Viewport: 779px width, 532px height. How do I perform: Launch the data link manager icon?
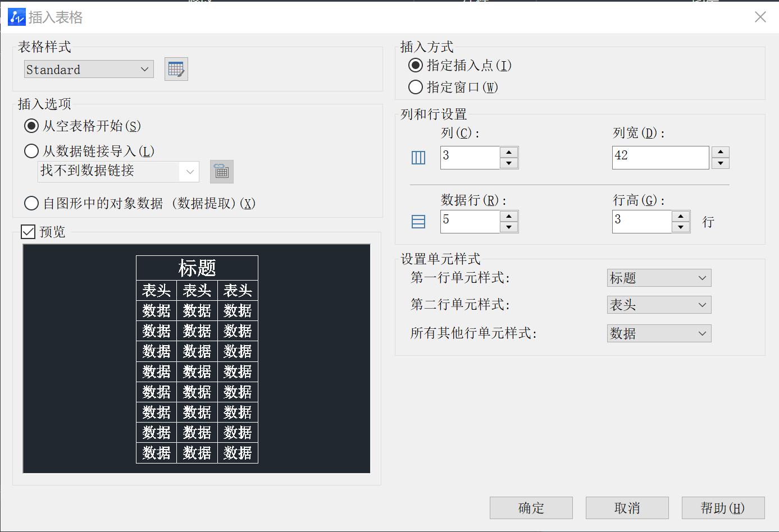221,171
